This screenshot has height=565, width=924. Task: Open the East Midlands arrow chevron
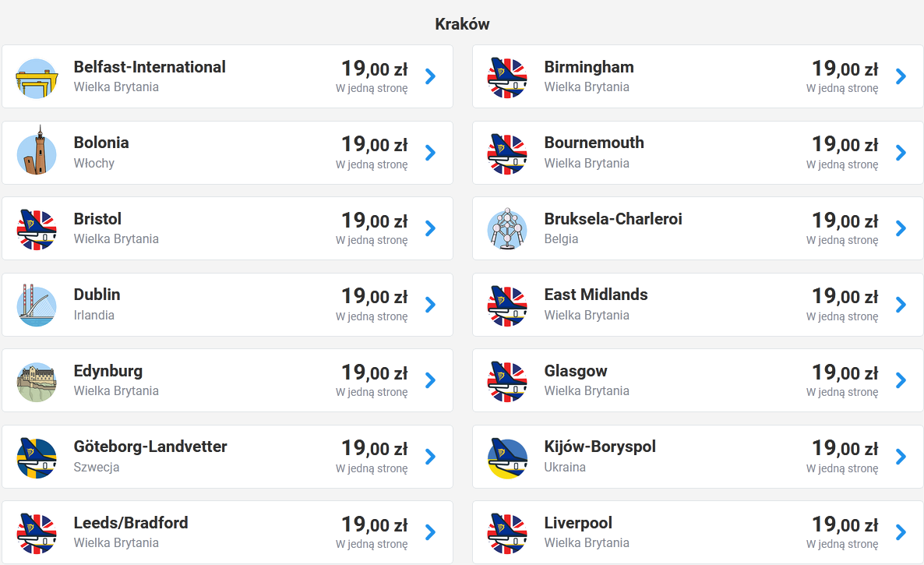[x=901, y=305]
